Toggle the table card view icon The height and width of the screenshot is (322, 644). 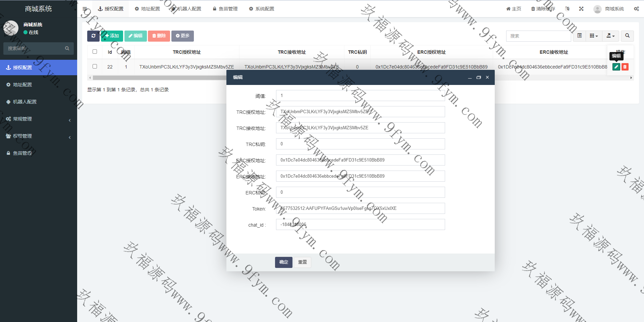pyautogui.click(x=580, y=36)
